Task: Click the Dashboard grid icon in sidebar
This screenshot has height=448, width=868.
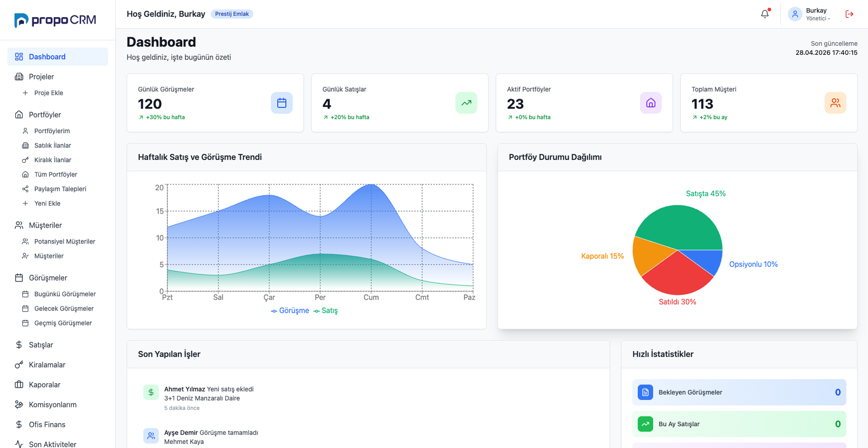Action: click(19, 57)
